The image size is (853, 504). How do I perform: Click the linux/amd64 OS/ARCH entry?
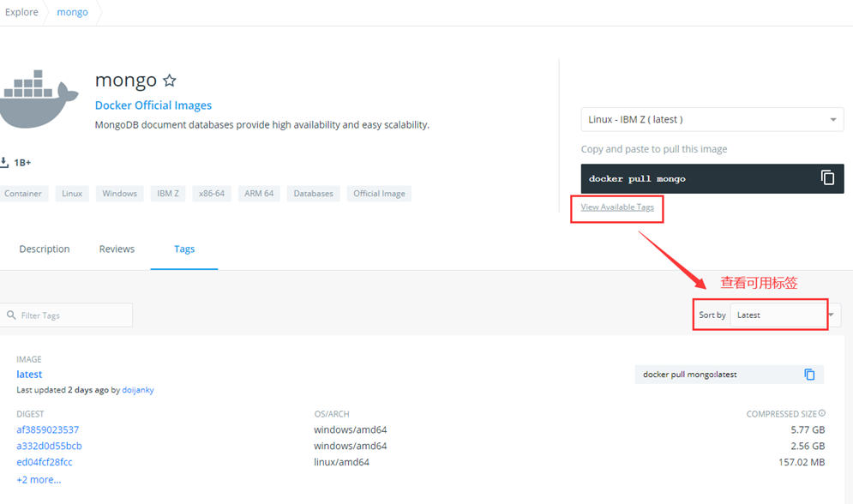pyautogui.click(x=342, y=462)
